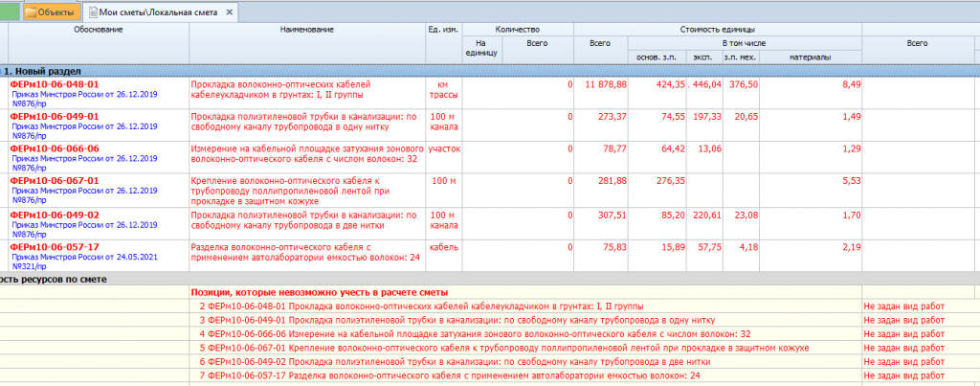Select code ФЕРм10-06-049-02
980x386 pixels.
point(55,215)
